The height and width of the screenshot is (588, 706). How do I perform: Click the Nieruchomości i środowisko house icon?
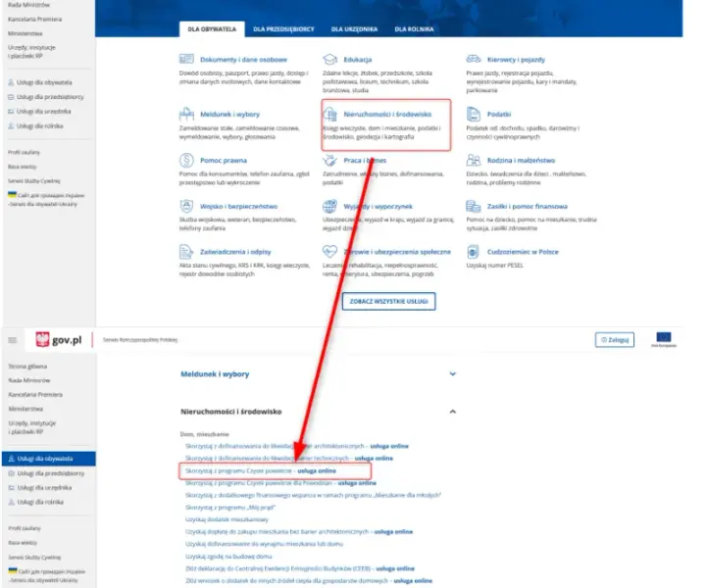click(330, 115)
